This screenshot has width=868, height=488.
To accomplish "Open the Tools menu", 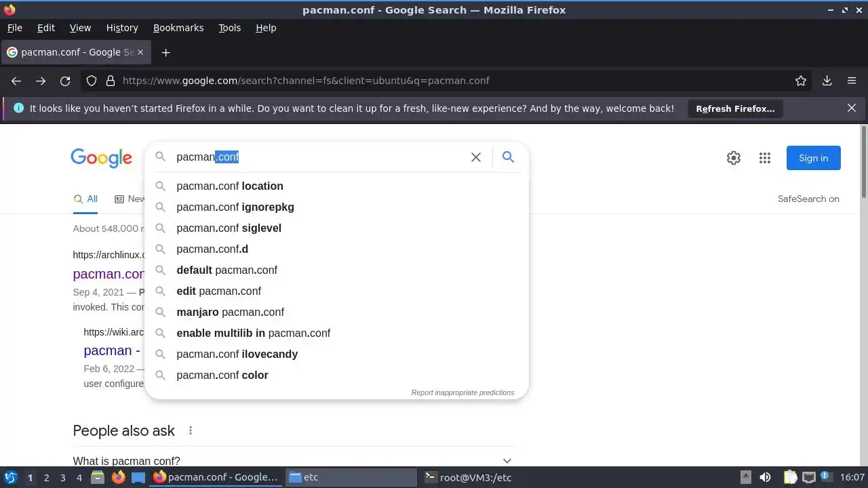I will 229,28.
